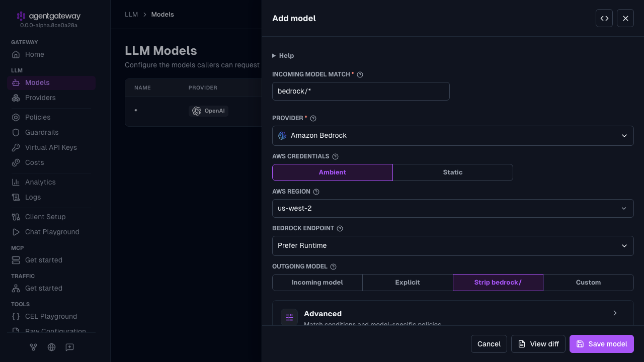This screenshot has height=362, width=644.
Task: Choose Custom outgoing model option
Action: coord(588,282)
